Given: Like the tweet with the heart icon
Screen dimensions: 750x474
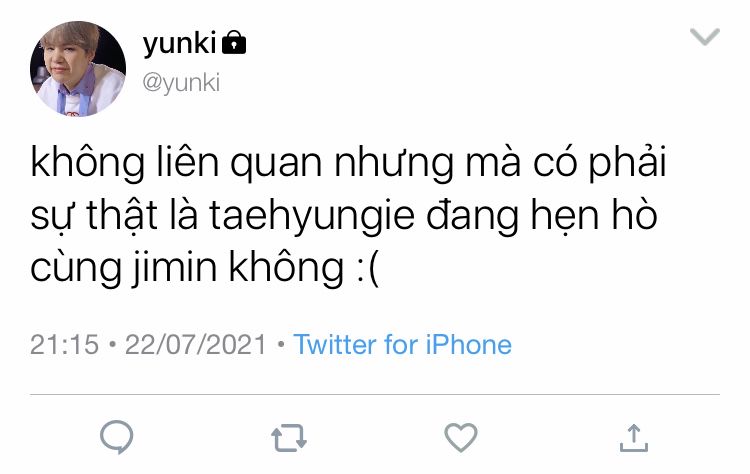Looking at the screenshot, I should pos(461,438).
